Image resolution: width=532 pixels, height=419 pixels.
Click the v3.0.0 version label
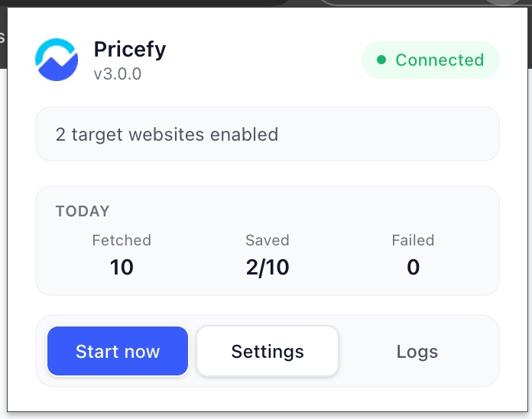(x=118, y=74)
